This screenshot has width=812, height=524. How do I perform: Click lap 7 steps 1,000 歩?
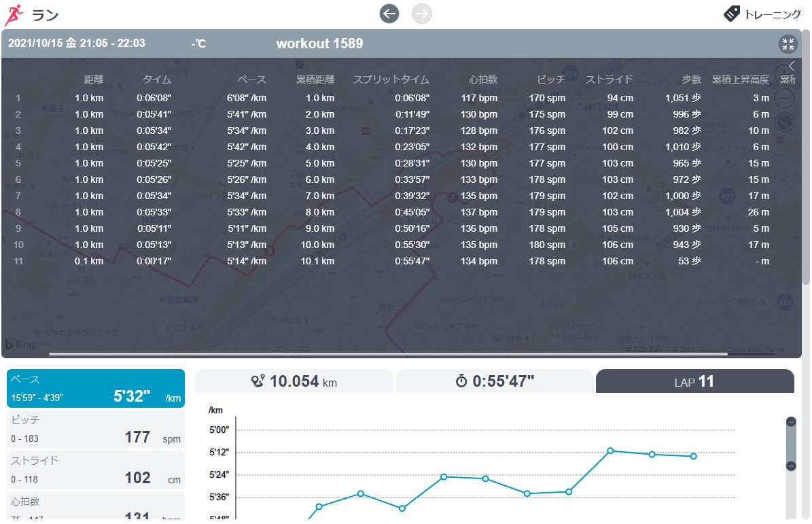pos(683,196)
